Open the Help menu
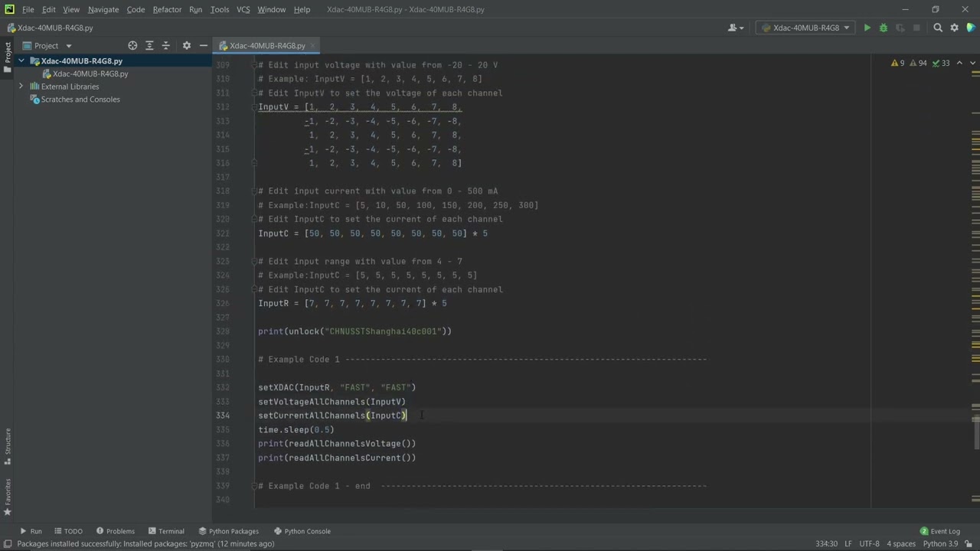Screen dimensions: 980x551 [x=302, y=9]
